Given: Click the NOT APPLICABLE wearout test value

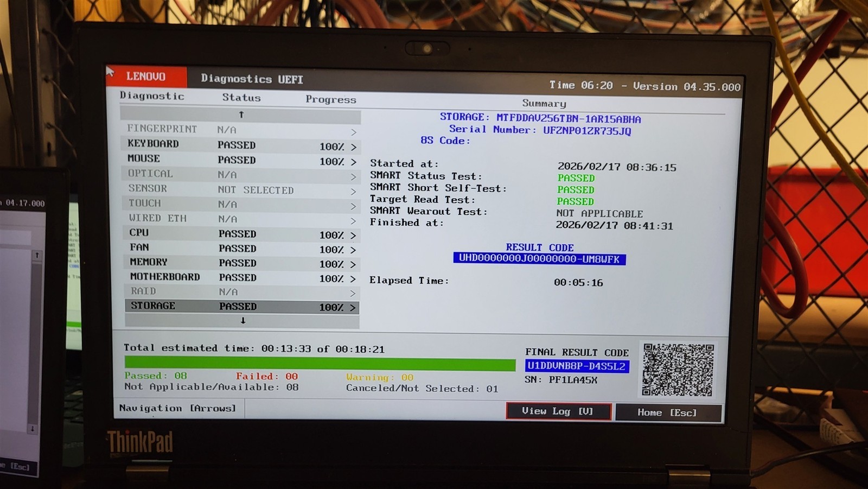Looking at the screenshot, I should (x=599, y=214).
